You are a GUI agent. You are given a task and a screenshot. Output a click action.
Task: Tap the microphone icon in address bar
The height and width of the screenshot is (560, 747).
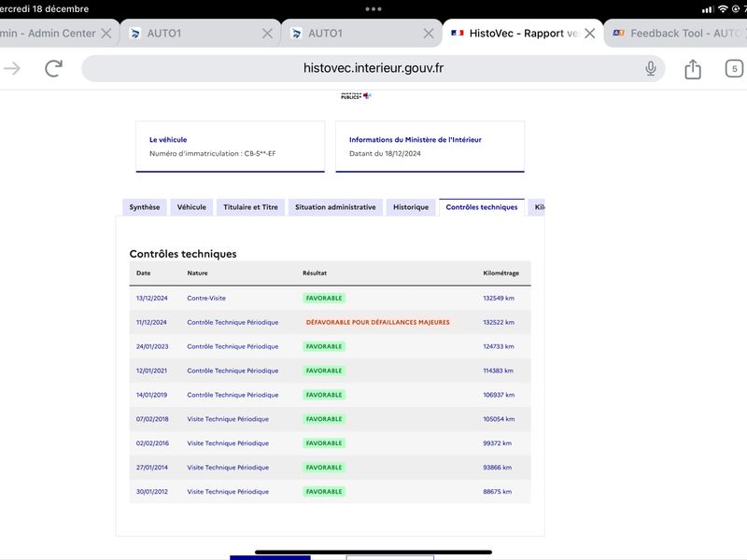(650, 68)
